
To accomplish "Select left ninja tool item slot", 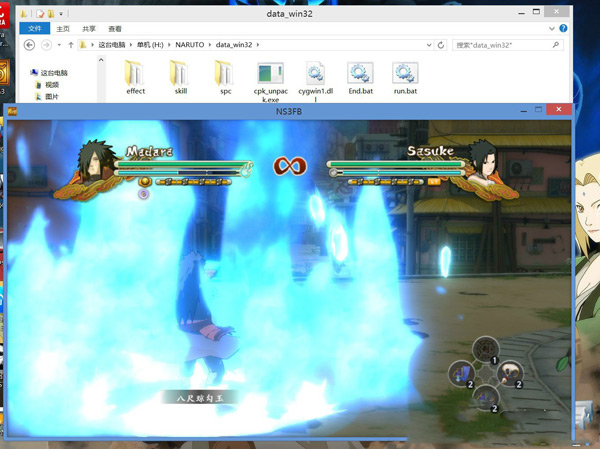I will (x=462, y=374).
